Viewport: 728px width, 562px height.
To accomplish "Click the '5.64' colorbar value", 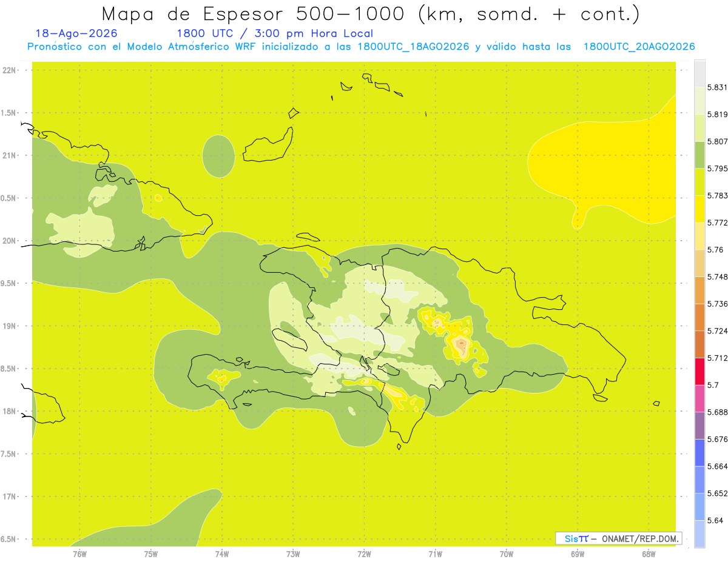I will (715, 521).
